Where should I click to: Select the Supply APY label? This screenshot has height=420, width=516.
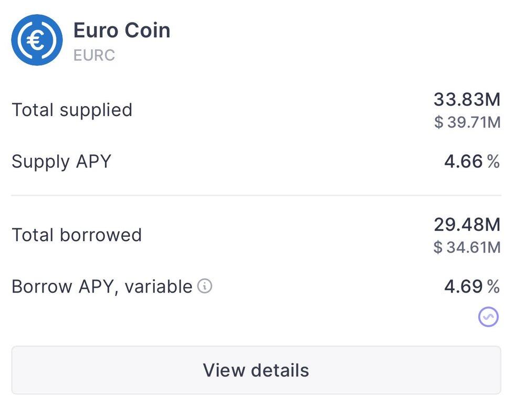coord(61,161)
